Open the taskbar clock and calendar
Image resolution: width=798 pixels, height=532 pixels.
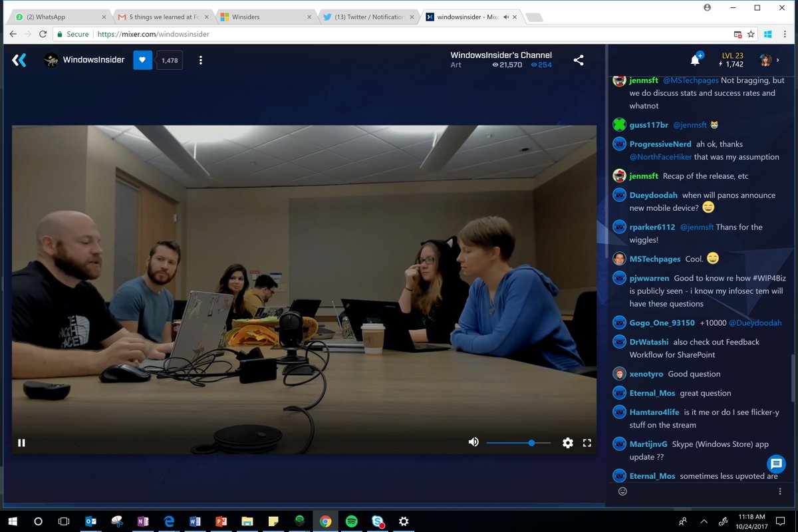click(751, 521)
